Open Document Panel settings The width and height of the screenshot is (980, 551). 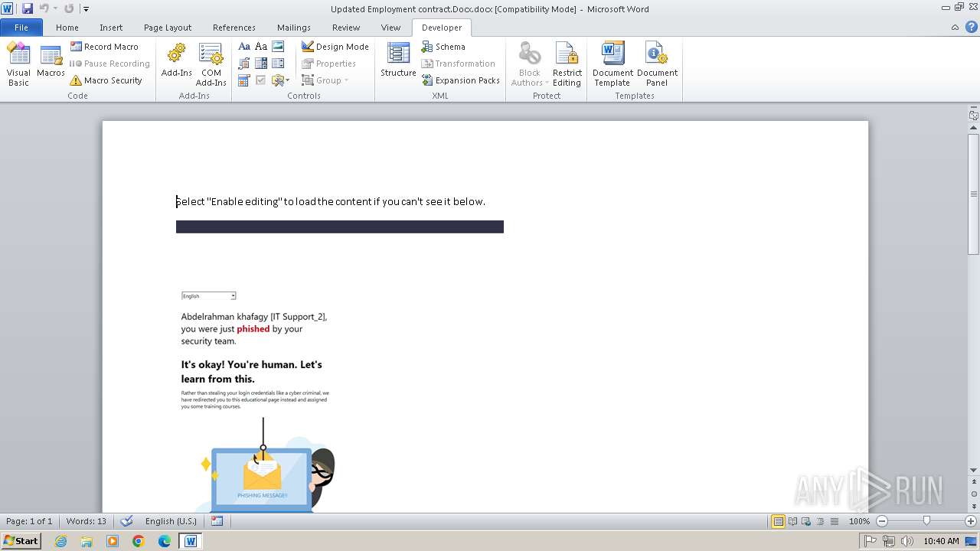[657, 64]
